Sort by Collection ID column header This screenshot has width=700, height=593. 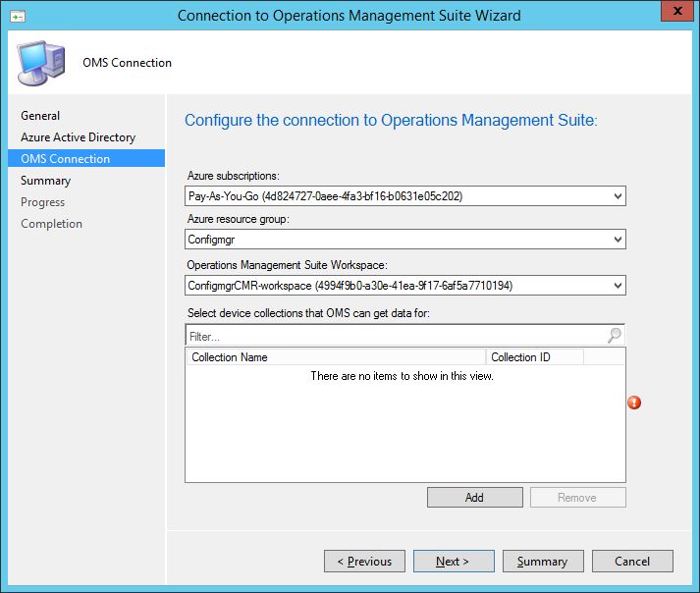click(x=534, y=357)
